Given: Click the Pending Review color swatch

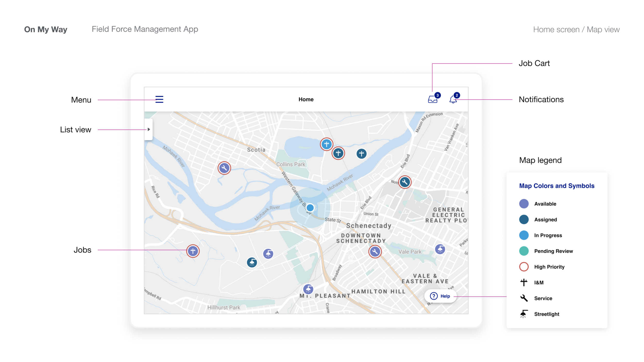Looking at the screenshot, I should tap(524, 251).
